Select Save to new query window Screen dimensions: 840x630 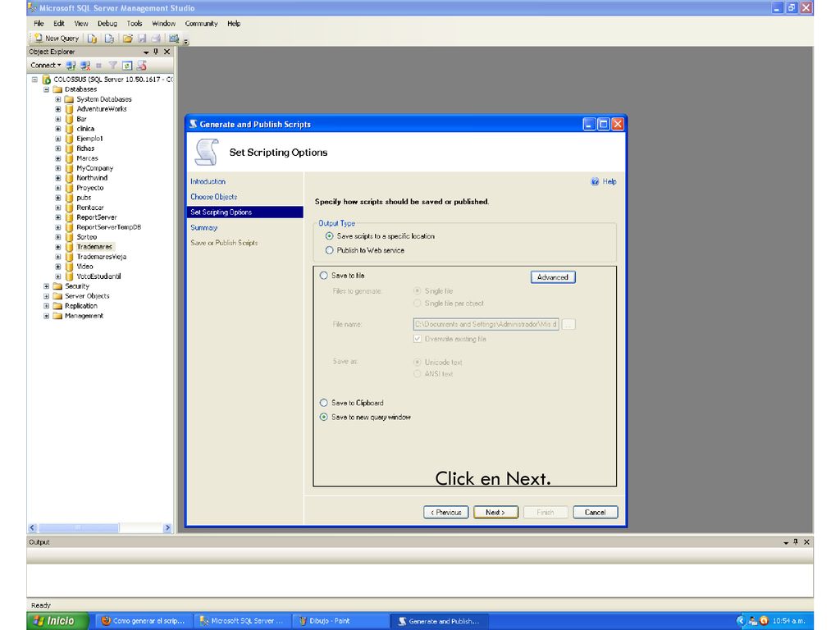click(323, 417)
